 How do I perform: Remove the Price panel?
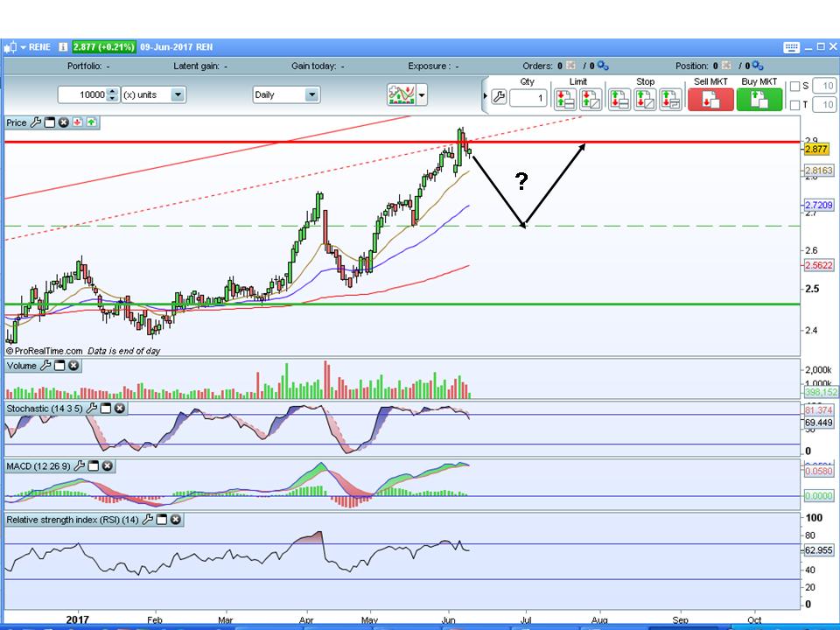coord(64,122)
